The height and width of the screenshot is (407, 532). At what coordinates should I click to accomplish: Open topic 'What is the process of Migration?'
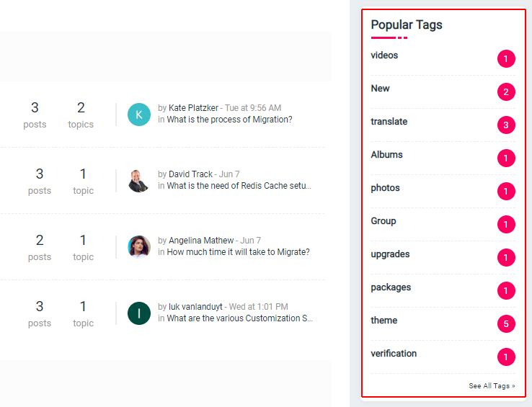tap(229, 120)
